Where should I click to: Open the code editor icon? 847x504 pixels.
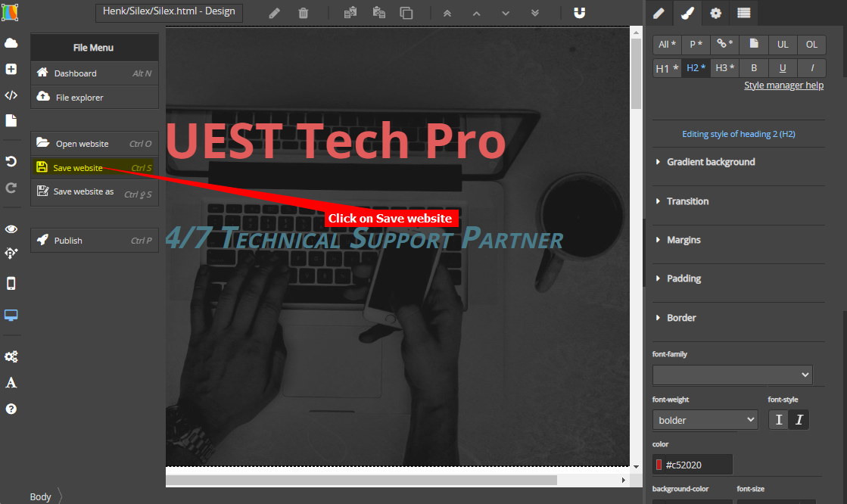[x=11, y=95]
